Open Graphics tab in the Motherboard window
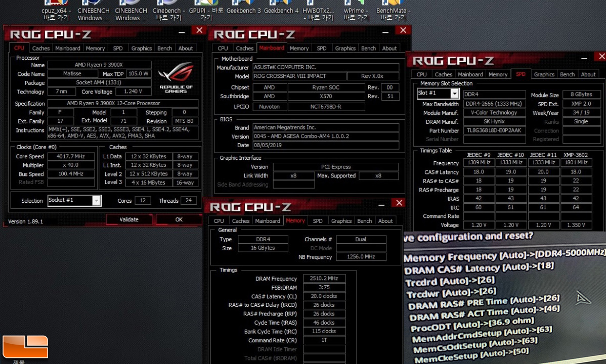The image size is (606, 364). point(345,49)
